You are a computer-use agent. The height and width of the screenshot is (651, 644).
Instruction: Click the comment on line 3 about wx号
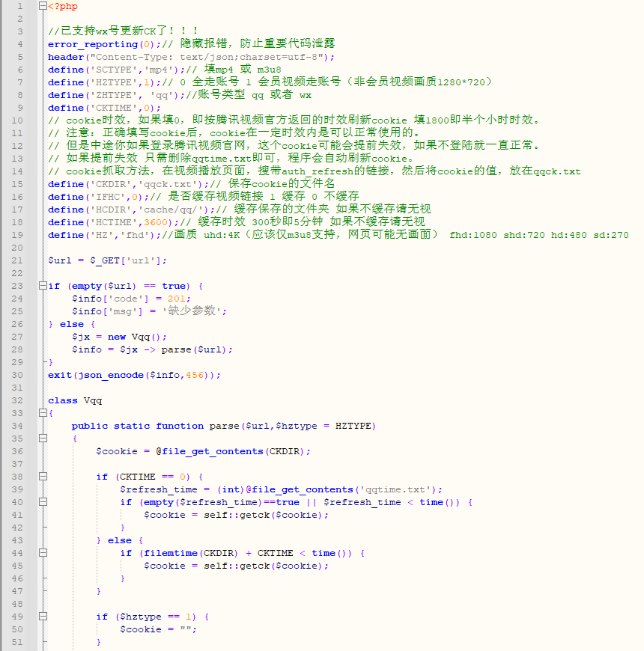click(123, 31)
